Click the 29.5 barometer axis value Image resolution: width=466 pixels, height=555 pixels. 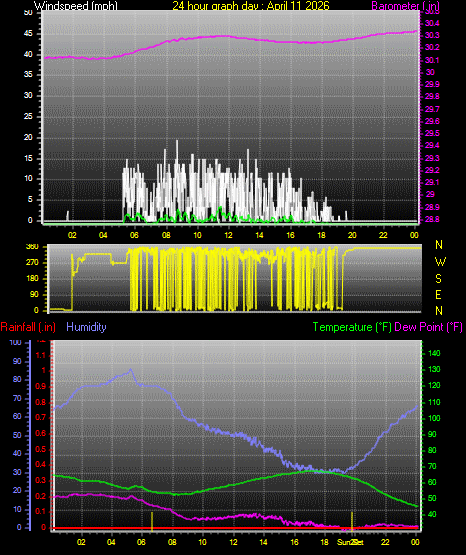(x=432, y=133)
